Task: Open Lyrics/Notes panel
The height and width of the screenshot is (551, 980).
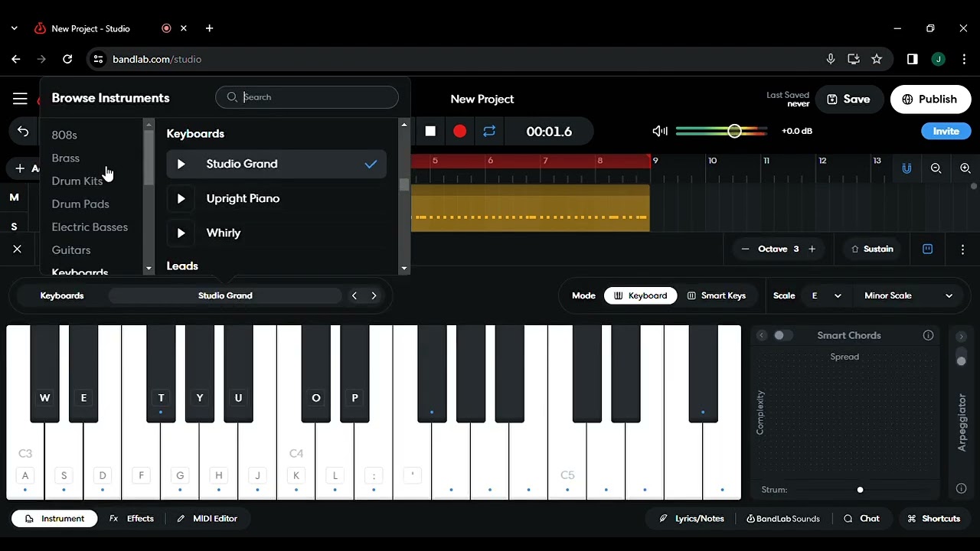Action: point(691,519)
